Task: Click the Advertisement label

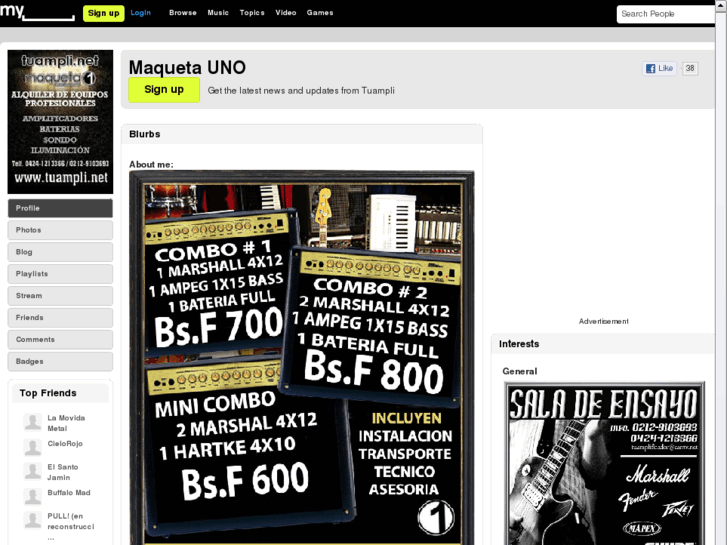Action: coord(604,321)
